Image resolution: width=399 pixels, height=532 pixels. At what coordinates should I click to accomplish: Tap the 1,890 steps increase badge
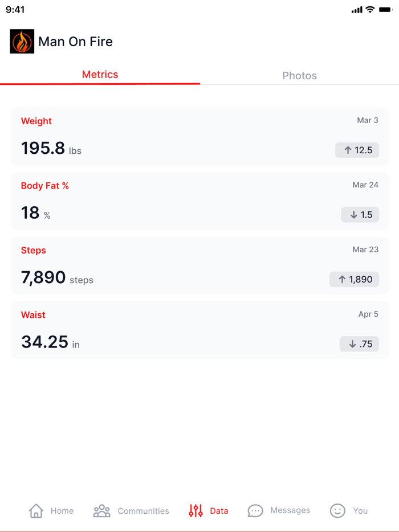pyautogui.click(x=354, y=279)
